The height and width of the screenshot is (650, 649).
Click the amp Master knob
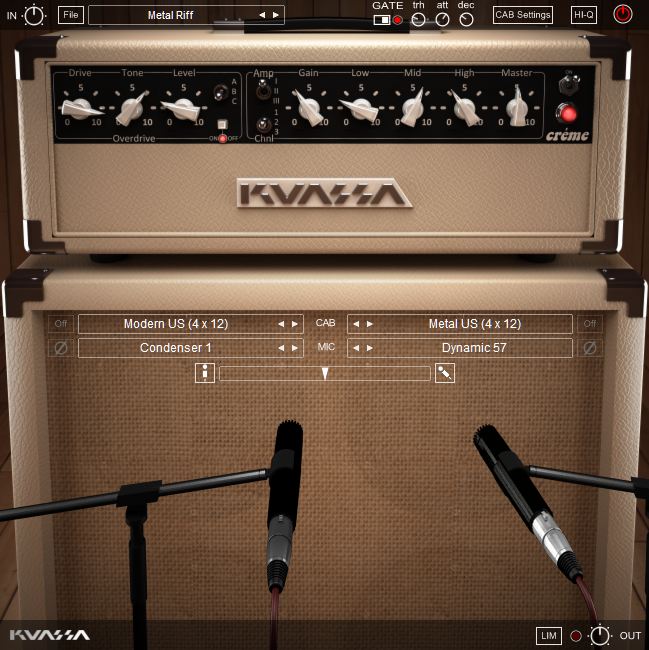point(517,107)
